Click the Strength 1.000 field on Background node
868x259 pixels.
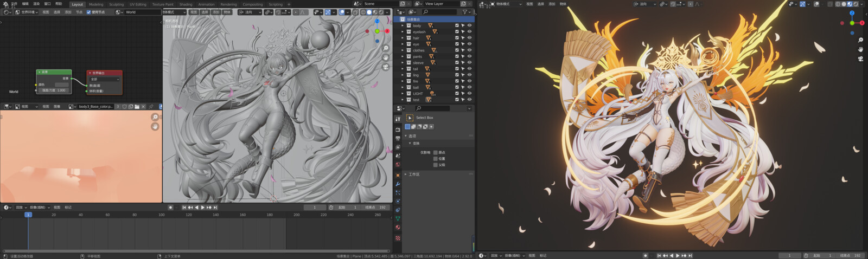[54, 90]
